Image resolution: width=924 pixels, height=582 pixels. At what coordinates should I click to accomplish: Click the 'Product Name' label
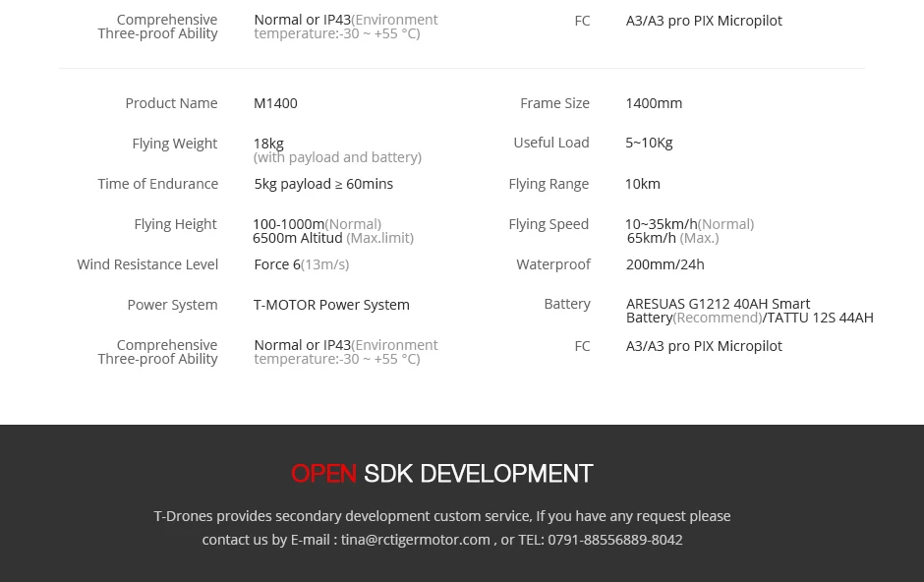coord(171,103)
